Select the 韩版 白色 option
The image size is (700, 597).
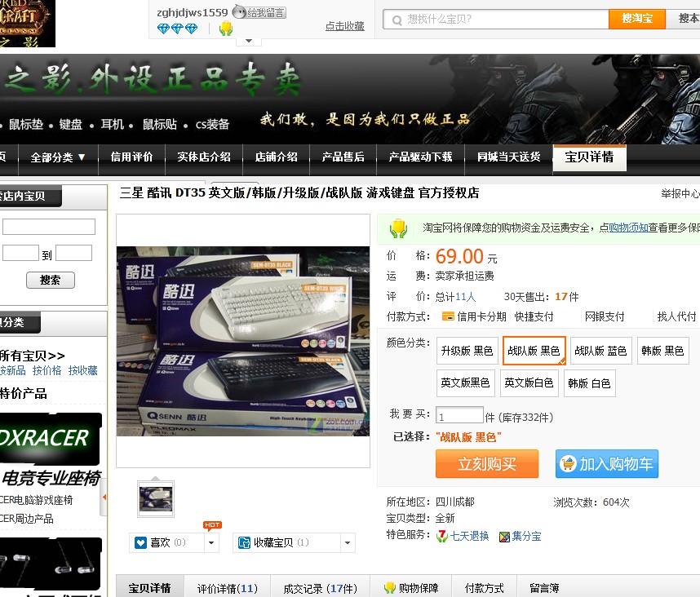pyautogui.click(x=589, y=383)
